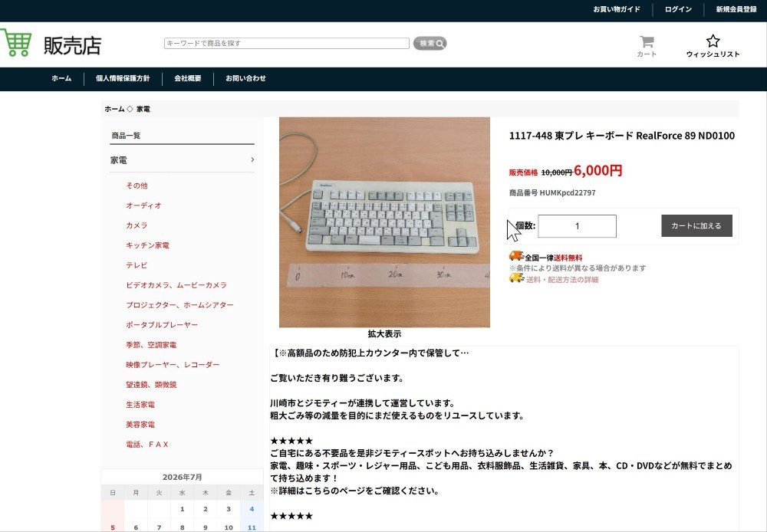Open the 会社概要 menu item
Screen dimensions: 767x532
coord(188,78)
